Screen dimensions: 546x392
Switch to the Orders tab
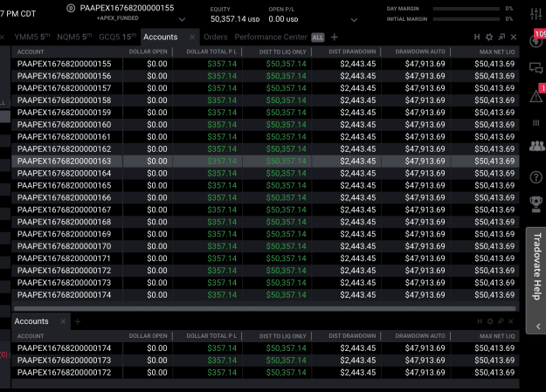click(216, 37)
